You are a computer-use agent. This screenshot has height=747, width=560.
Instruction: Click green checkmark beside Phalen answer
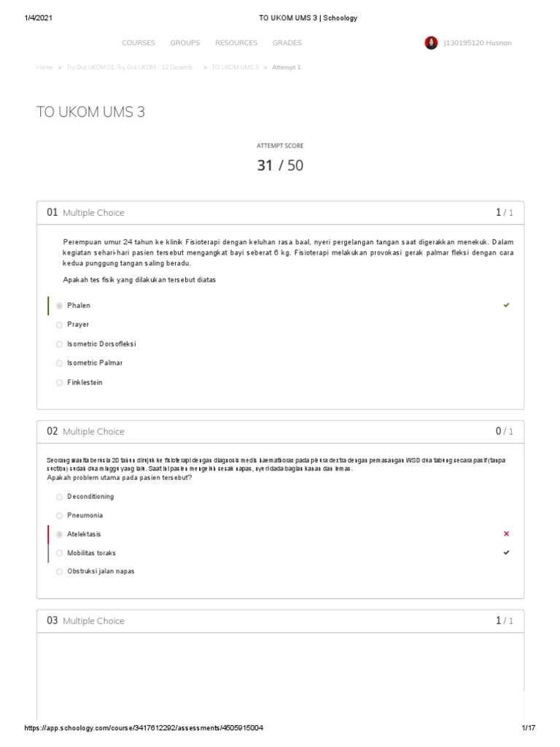(x=506, y=305)
